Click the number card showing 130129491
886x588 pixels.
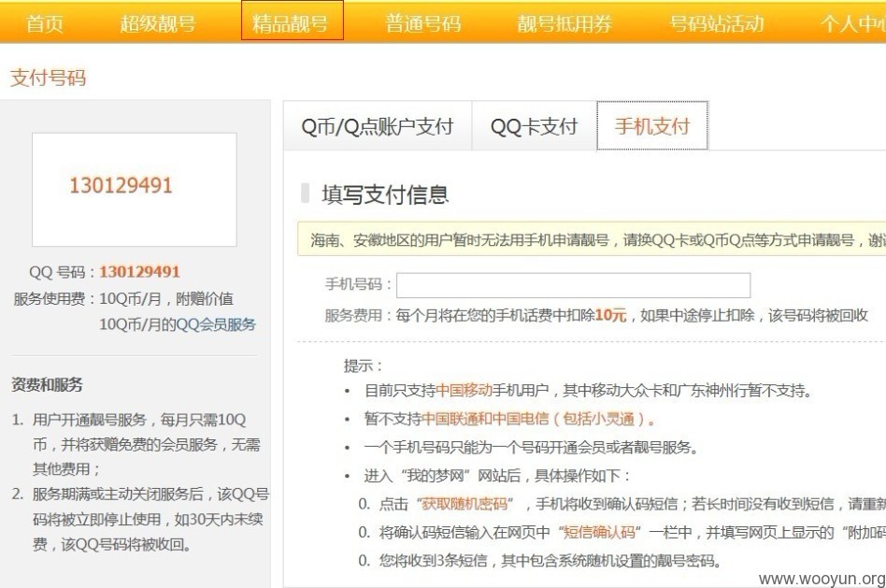point(135,190)
